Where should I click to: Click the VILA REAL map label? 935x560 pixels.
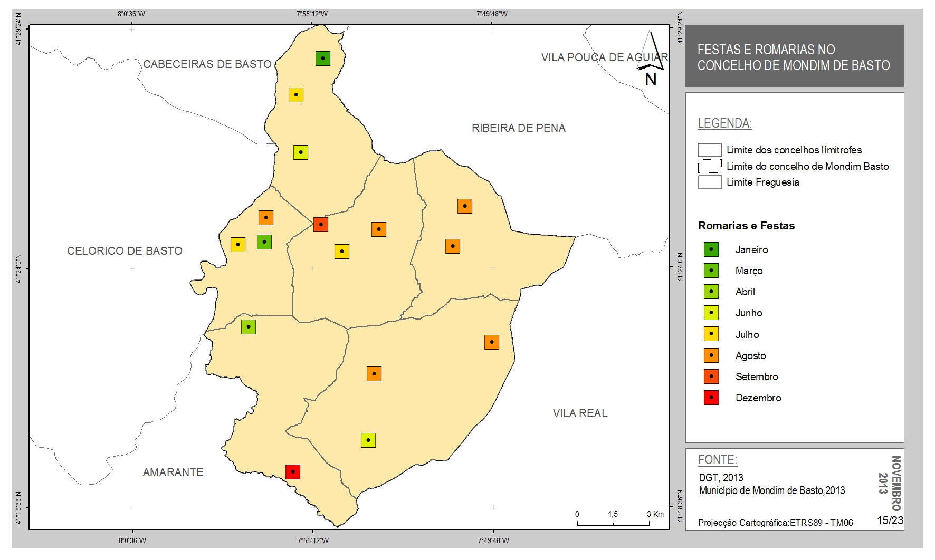(580, 413)
